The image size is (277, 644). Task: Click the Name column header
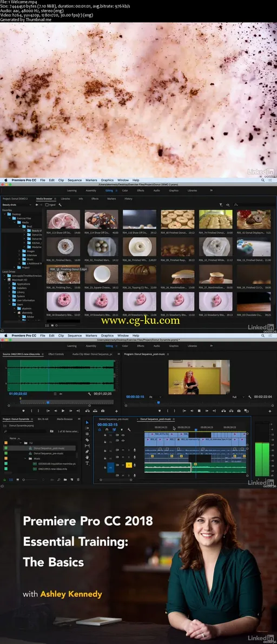[x=13, y=439]
